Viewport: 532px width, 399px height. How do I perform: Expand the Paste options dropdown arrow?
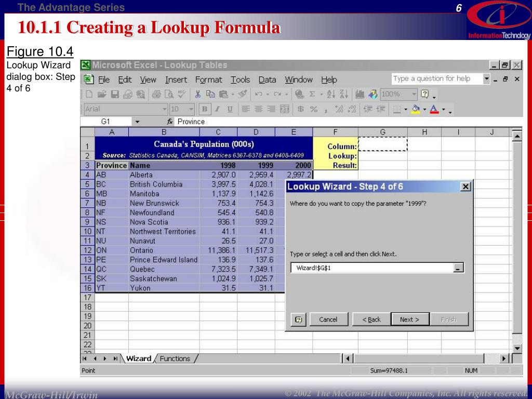(x=232, y=95)
